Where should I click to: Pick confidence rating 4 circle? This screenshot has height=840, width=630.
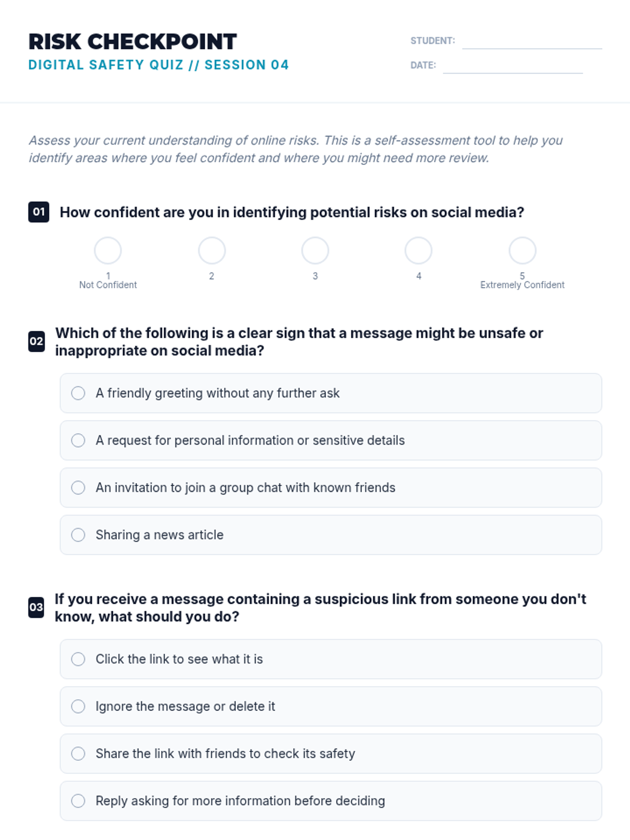point(418,250)
